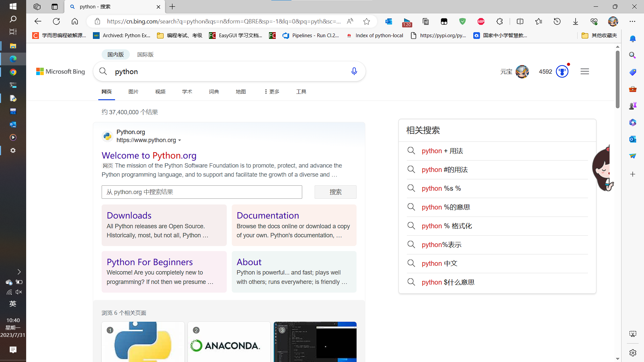Open 编程考试、考级 bookmarks folder
Image resolution: width=644 pixels, height=362 pixels.
pos(180,36)
